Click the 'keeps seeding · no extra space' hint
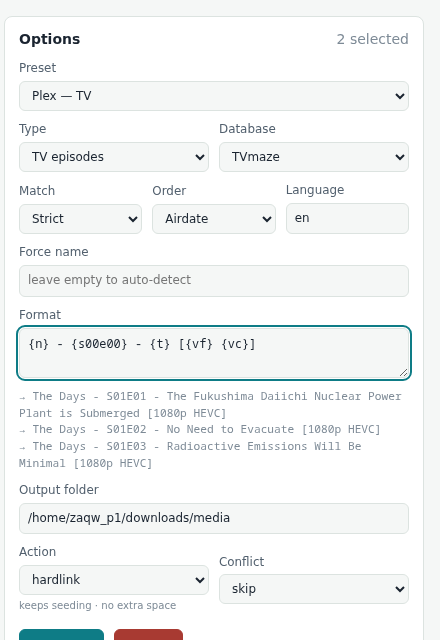440x640 pixels. 98,605
